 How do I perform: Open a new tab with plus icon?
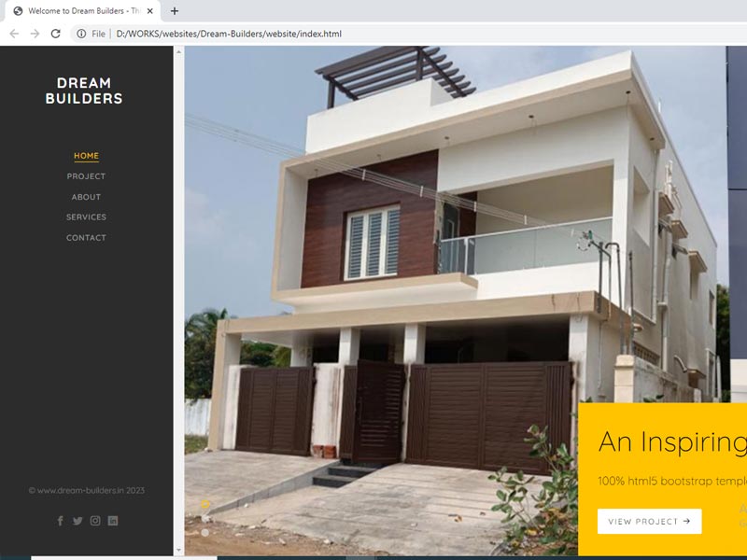tap(175, 11)
